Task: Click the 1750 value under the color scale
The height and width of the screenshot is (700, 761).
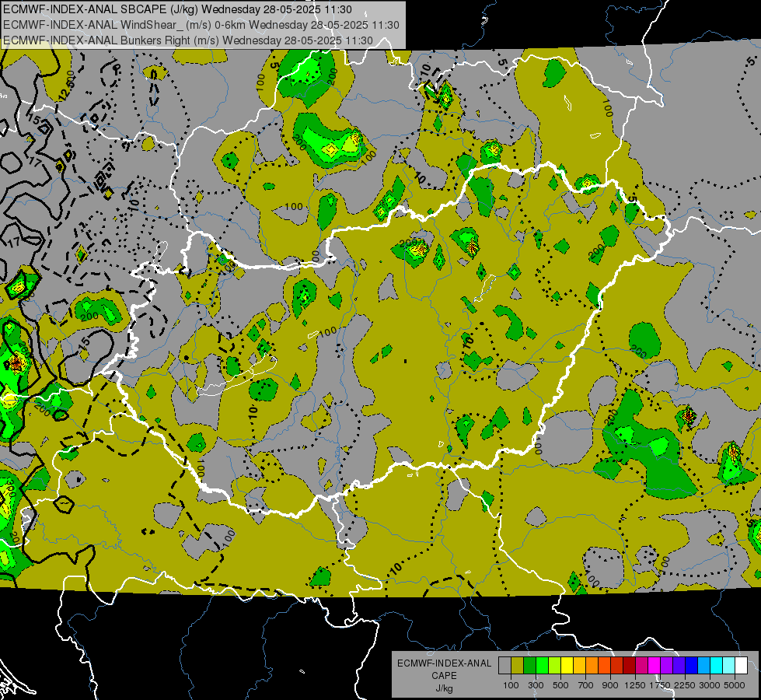Action: [660, 685]
